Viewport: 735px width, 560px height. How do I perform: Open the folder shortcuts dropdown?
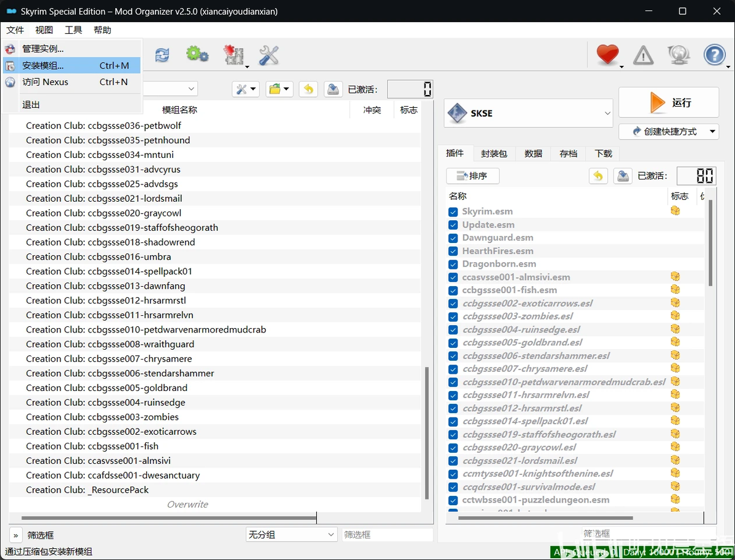(279, 89)
